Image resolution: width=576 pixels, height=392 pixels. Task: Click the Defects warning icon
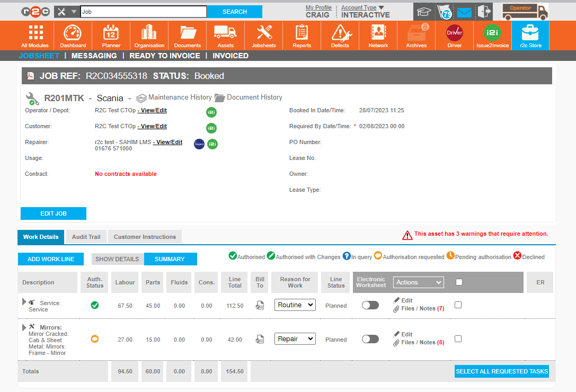(340, 33)
